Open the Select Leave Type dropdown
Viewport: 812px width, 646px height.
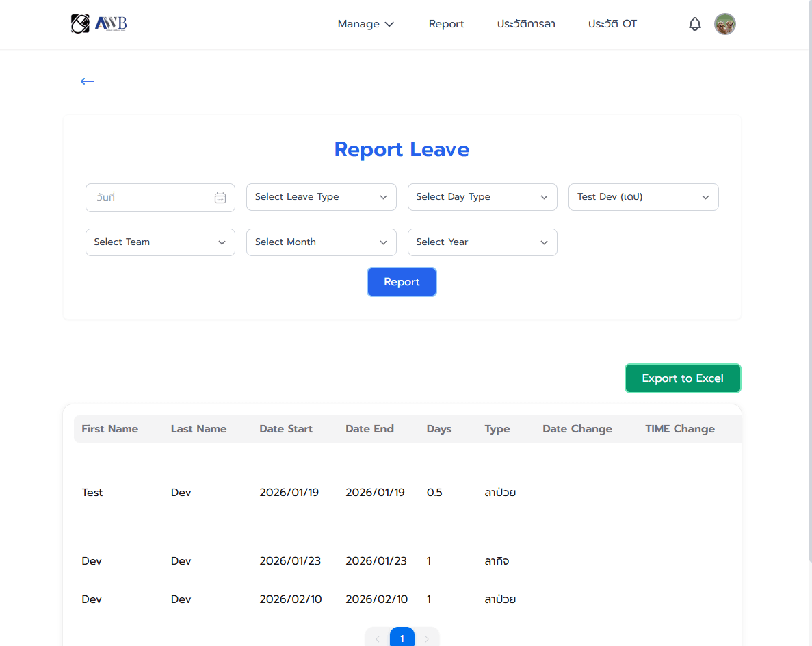[321, 197]
